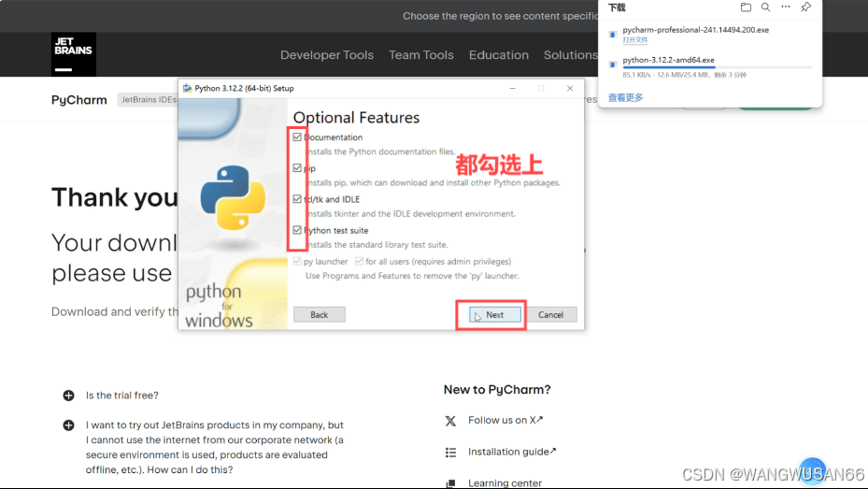868x489 pixels.
Task: Click the 'Is the trial free?' question text
Action: tap(121, 396)
